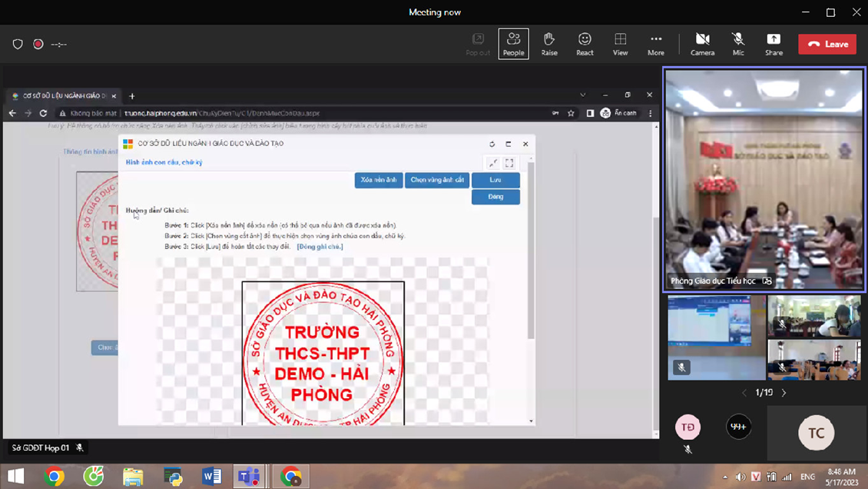This screenshot has width=868, height=489.
Task: Show the 99+ overflow participants
Action: 738,427
